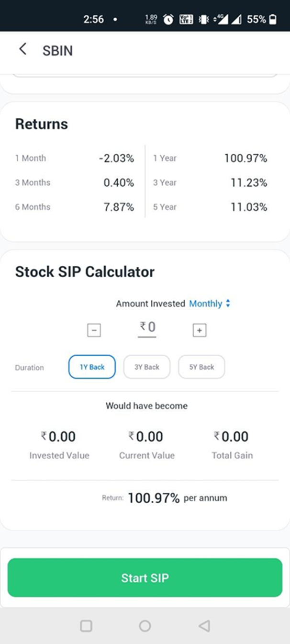Decrease invested amount with minus icon
290x644 pixels.
click(x=94, y=330)
